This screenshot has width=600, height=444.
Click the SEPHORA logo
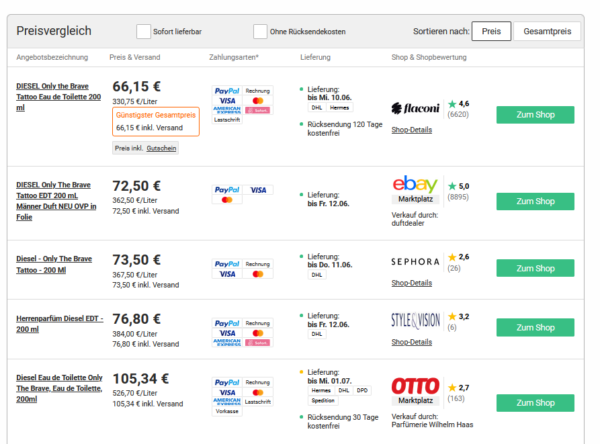(x=415, y=262)
